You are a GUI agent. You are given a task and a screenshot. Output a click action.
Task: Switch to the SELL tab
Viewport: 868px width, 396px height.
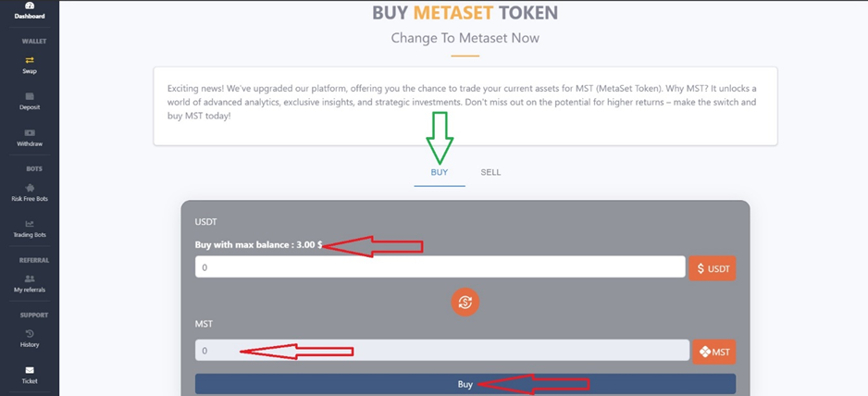click(x=490, y=172)
